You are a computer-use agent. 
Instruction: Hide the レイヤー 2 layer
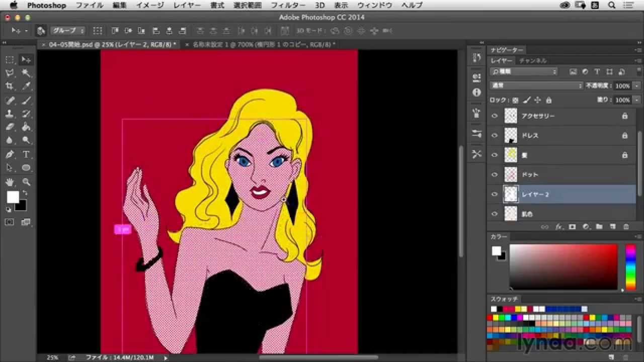point(495,195)
